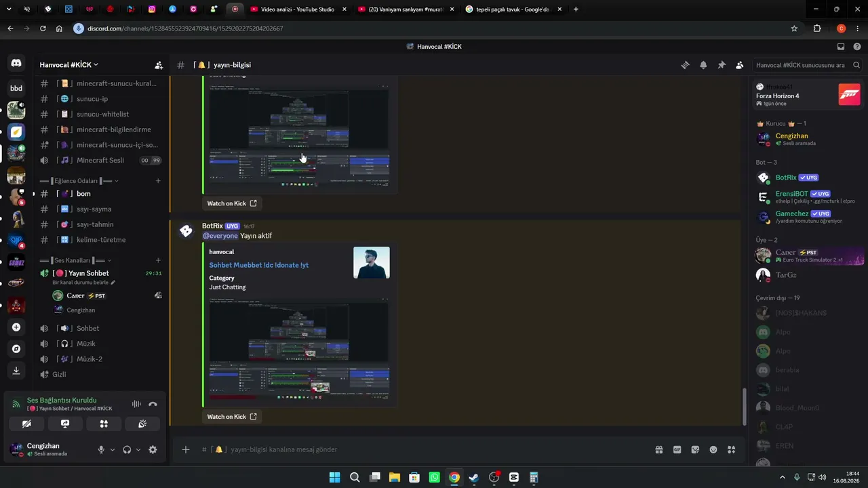
Task: Open Cengizhan in the member list
Action: point(807,139)
